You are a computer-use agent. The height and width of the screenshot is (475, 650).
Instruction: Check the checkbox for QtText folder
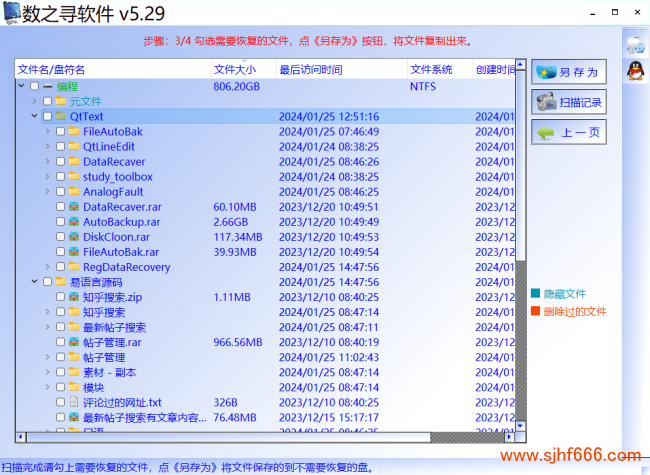47,116
